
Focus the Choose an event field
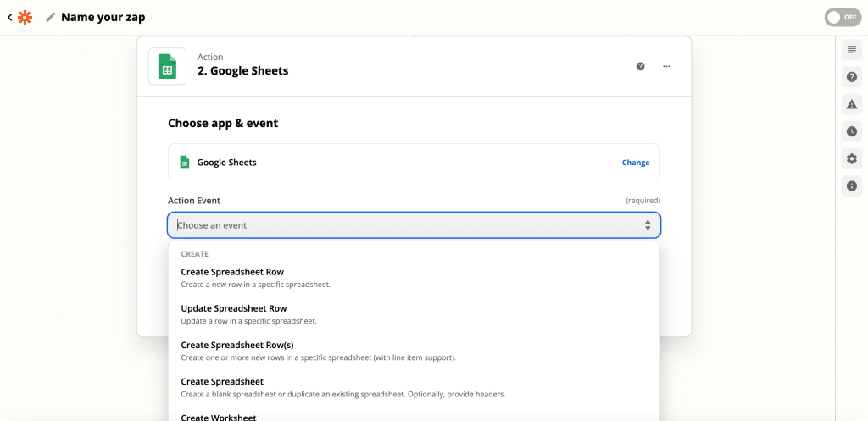pyautogui.click(x=414, y=225)
